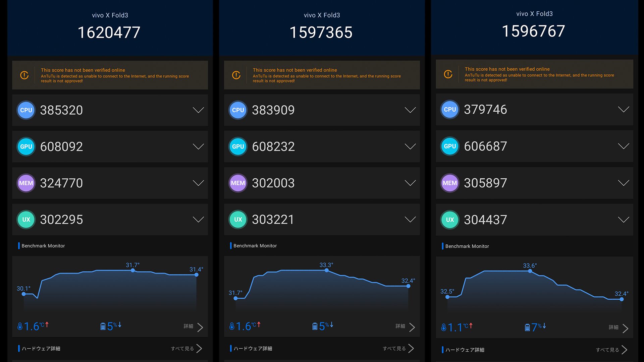Image resolution: width=644 pixels, height=362 pixels.
Task: Expand the GPU score 608232 details chevron
Action: click(x=410, y=146)
